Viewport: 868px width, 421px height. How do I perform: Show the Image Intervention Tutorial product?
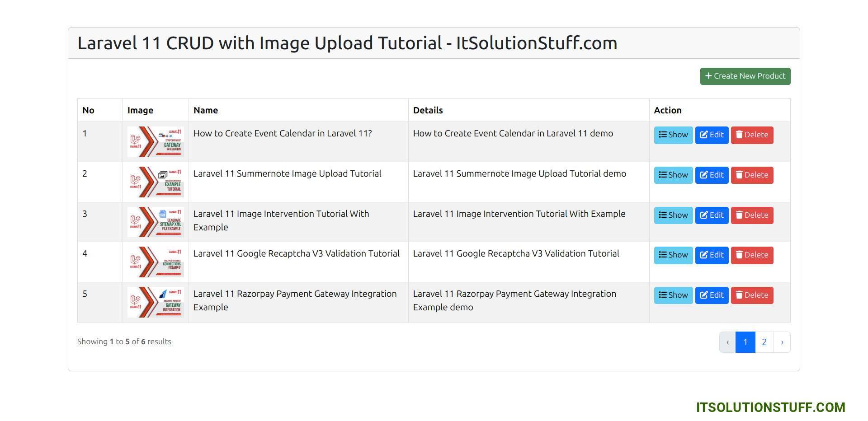click(x=673, y=215)
